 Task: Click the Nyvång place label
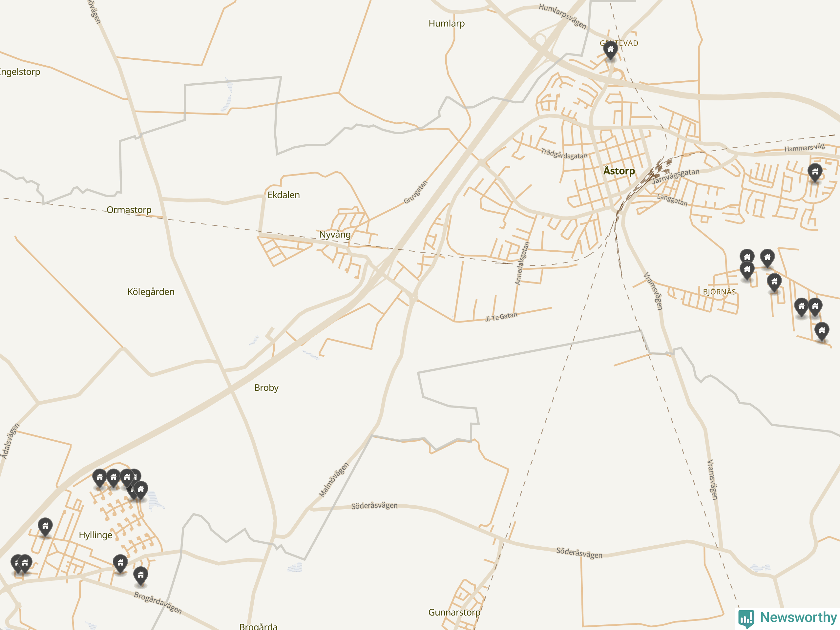click(x=335, y=235)
